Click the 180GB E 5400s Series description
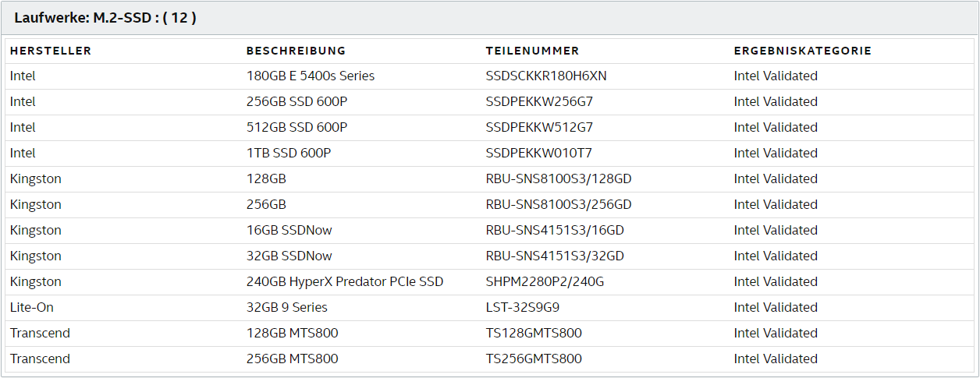 point(311,76)
